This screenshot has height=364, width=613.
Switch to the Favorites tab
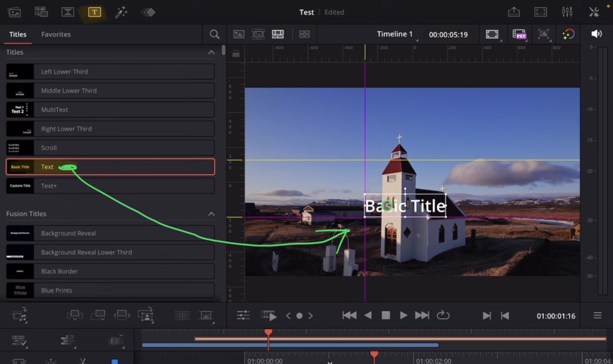(x=56, y=34)
